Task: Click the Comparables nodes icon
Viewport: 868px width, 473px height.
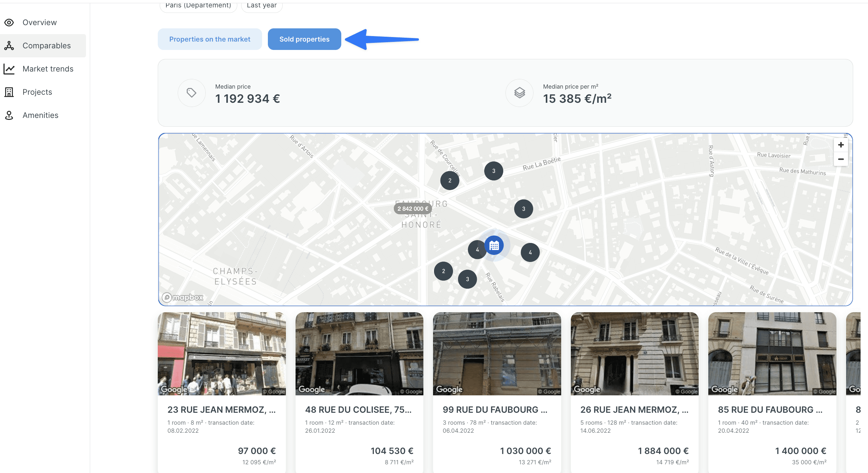Action: click(x=9, y=45)
